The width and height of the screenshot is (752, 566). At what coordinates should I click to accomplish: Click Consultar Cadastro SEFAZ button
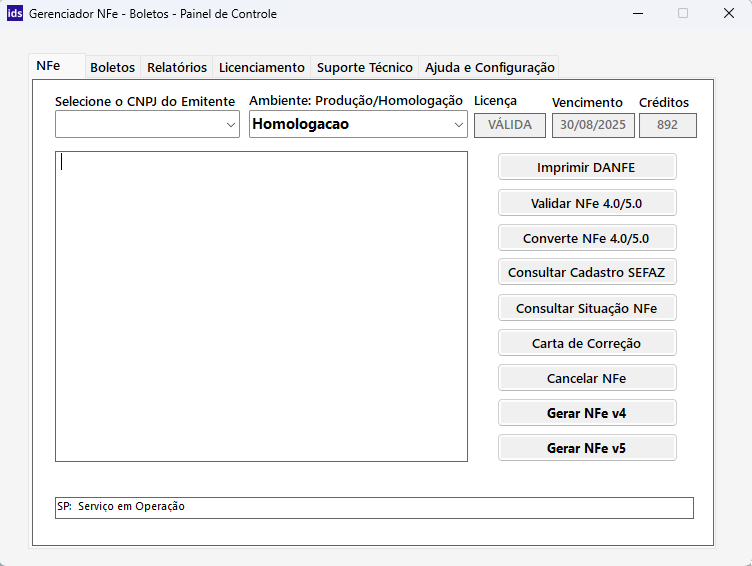point(587,272)
